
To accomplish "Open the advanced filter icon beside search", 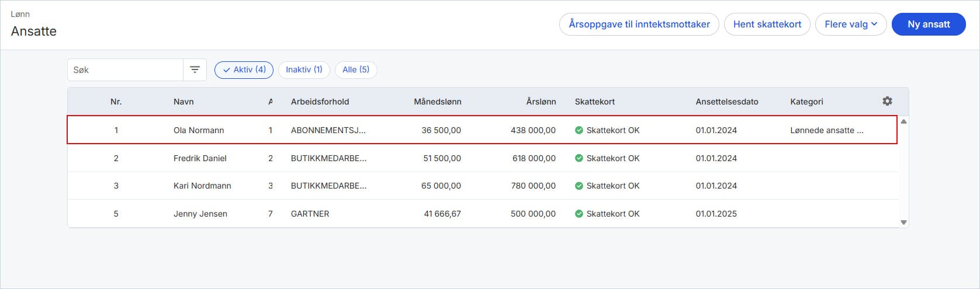I will (x=195, y=69).
